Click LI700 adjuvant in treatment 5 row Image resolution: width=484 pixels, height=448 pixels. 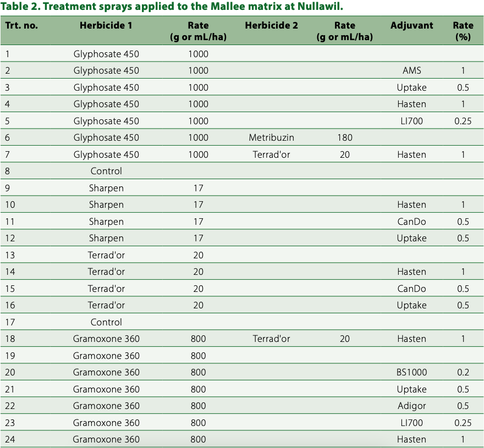coord(411,121)
